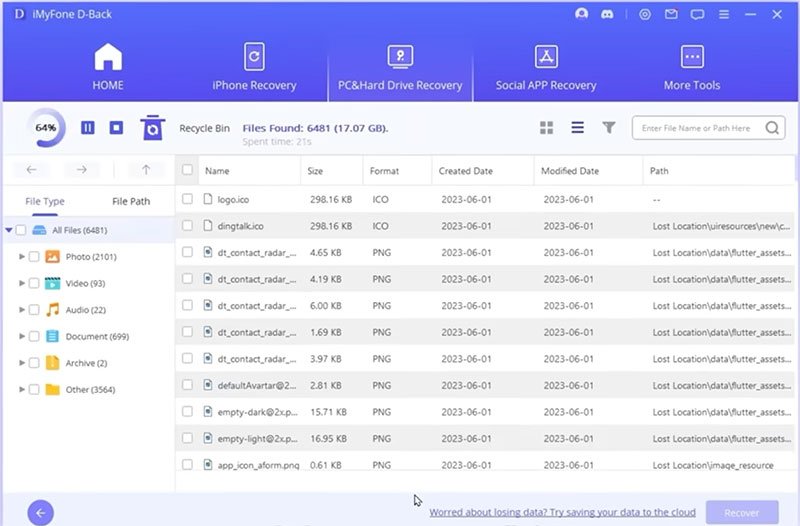Pause the scan
Screen dimensions: 800x526
click(88, 128)
